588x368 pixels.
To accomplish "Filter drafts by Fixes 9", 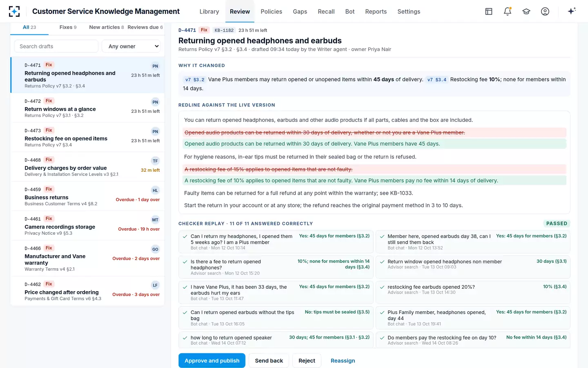I will tap(68, 27).
